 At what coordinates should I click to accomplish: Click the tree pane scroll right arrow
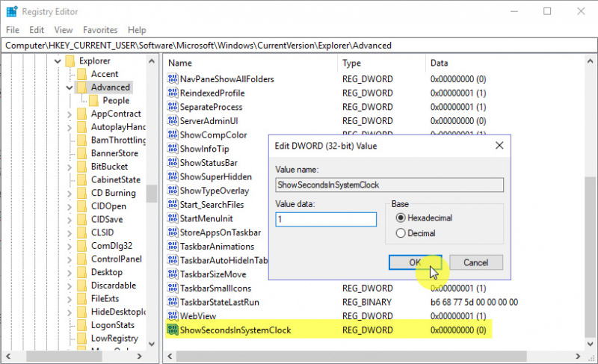(x=140, y=357)
